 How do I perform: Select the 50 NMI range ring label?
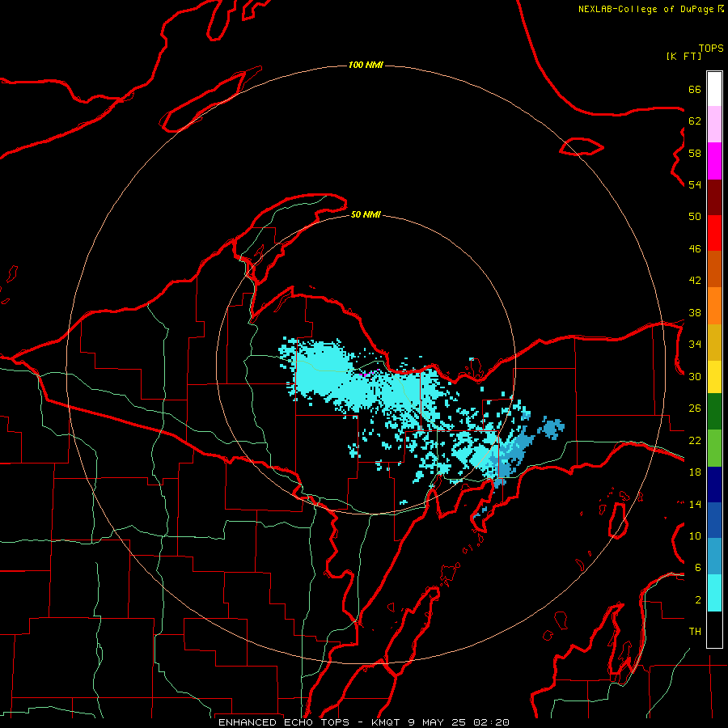point(366,214)
